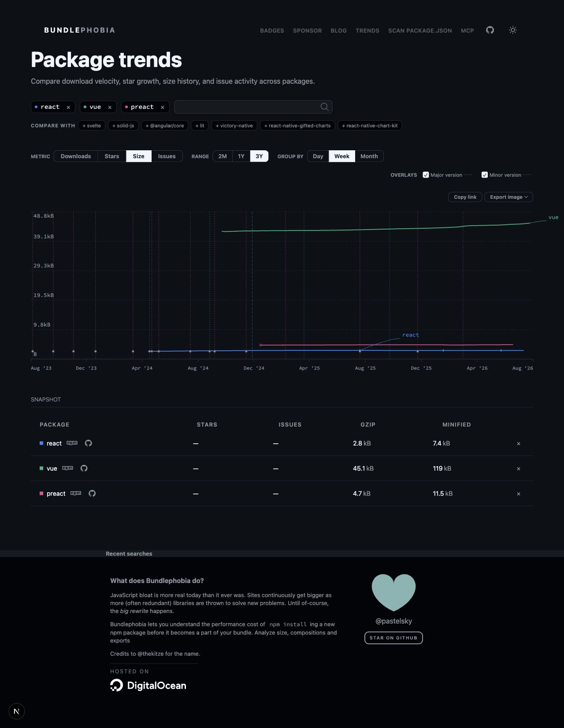Delete the vue row from the snapshot table

point(519,469)
